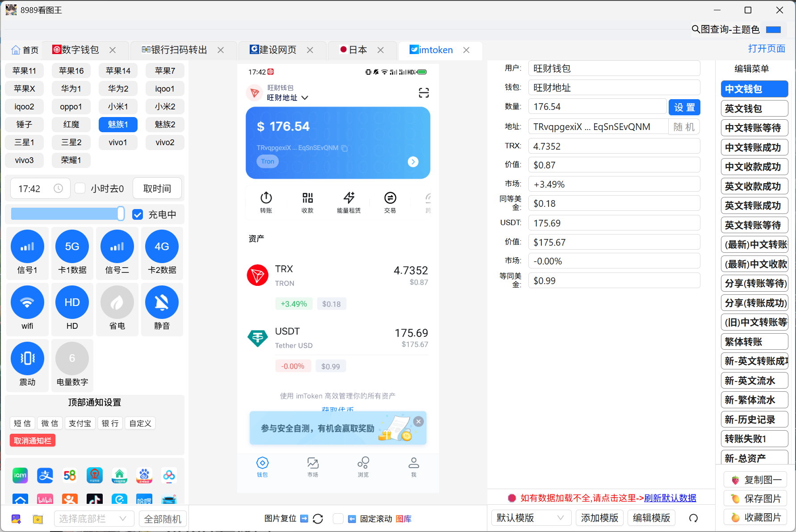796x532 pixels.
Task: Enable the 省电 power-saving icon
Action: point(117,302)
